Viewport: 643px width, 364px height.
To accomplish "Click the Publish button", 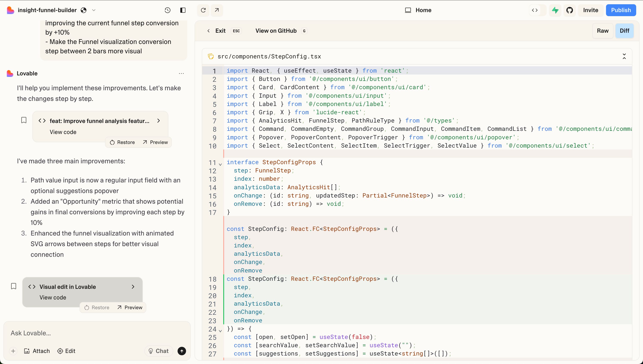I will (x=621, y=10).
